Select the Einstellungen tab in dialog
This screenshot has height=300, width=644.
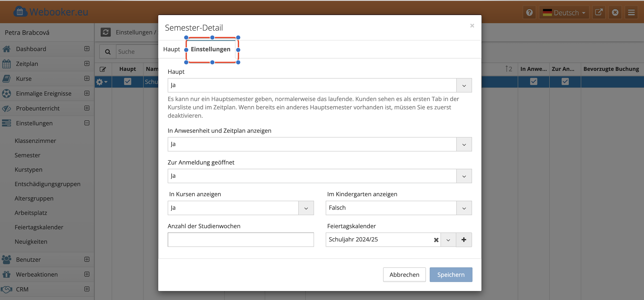211,49
